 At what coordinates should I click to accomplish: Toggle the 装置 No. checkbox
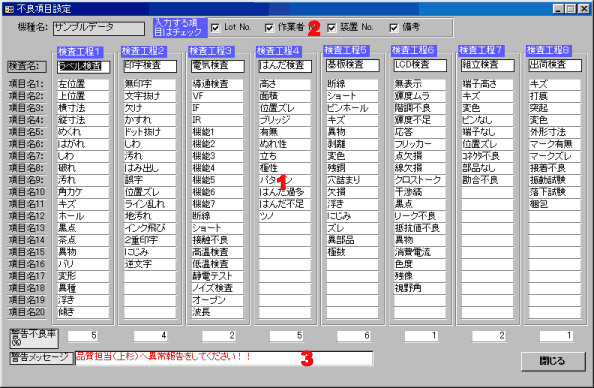(x=331, y=28)
